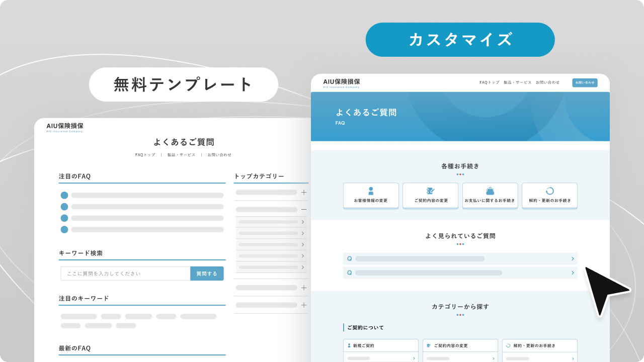Open the first question's right chevron arrow
This screenshot has width=644, height=362.
point(573,259)
